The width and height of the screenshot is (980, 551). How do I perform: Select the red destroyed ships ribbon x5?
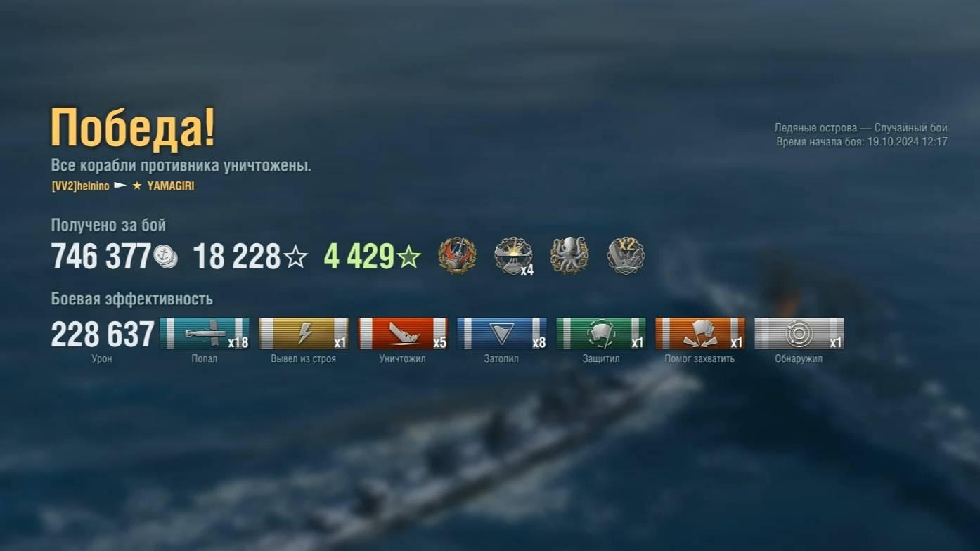(x=403, y=333)
